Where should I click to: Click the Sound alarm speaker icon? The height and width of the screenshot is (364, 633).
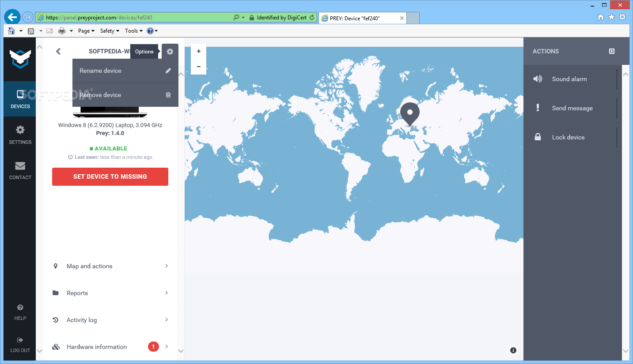pyautogui.click(x=538, y=79)
